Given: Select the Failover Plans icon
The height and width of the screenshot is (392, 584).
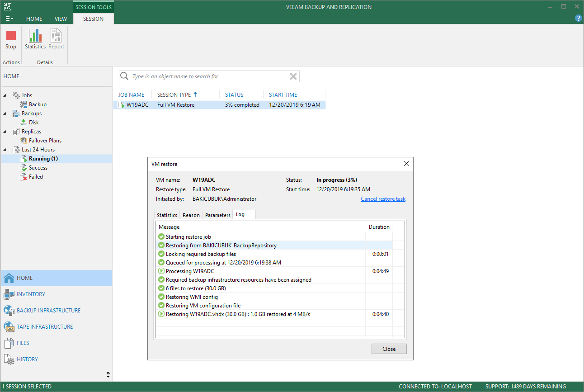Looking at the screenshot, I should (24, 141).
